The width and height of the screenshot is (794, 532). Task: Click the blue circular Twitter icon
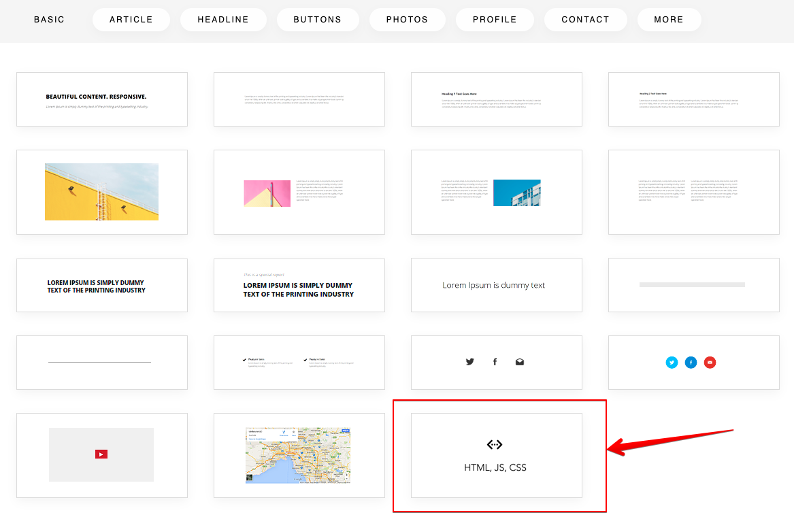point(672,363)
